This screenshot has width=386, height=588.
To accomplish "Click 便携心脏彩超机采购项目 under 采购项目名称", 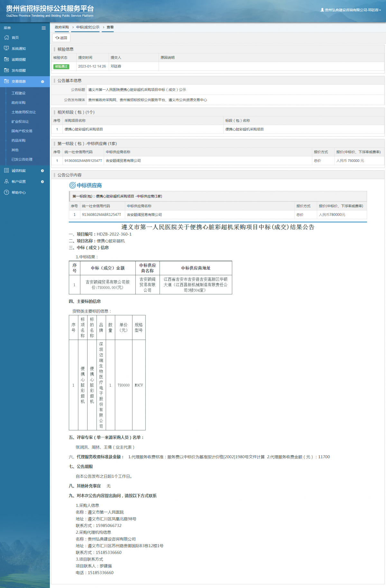I will pos(84,129).
